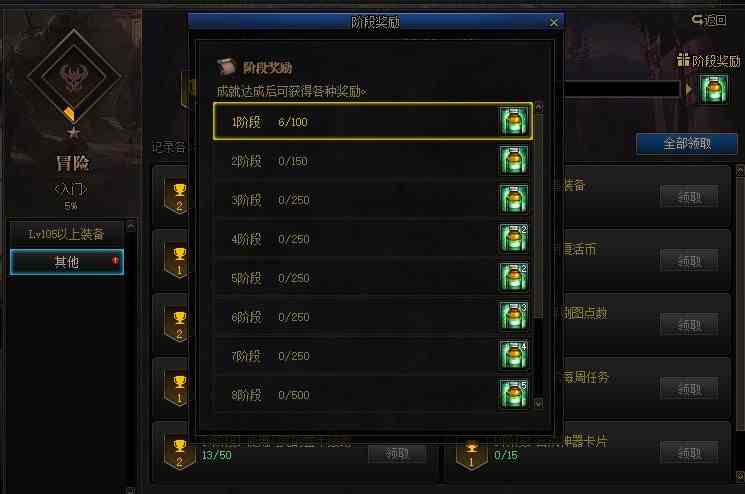Click the 阶段奖励 gift label top right
The image size is (745, 494).
point(709,61)
